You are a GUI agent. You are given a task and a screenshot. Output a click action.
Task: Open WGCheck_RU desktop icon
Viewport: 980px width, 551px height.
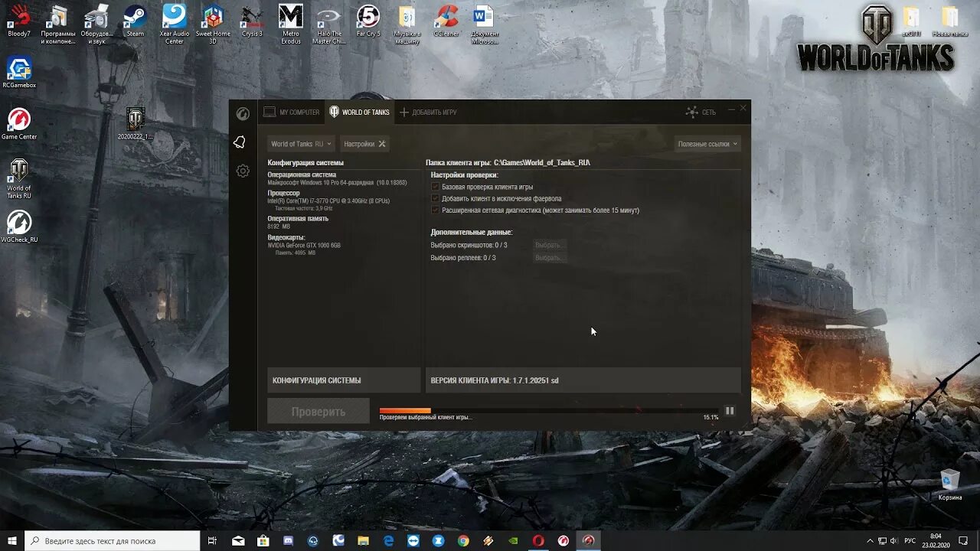19,227
